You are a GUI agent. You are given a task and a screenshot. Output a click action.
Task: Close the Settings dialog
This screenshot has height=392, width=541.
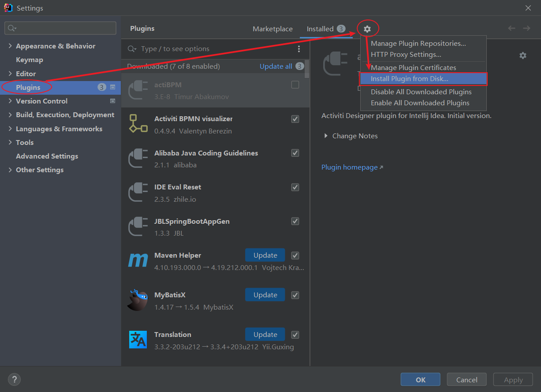tap(528, 8)
